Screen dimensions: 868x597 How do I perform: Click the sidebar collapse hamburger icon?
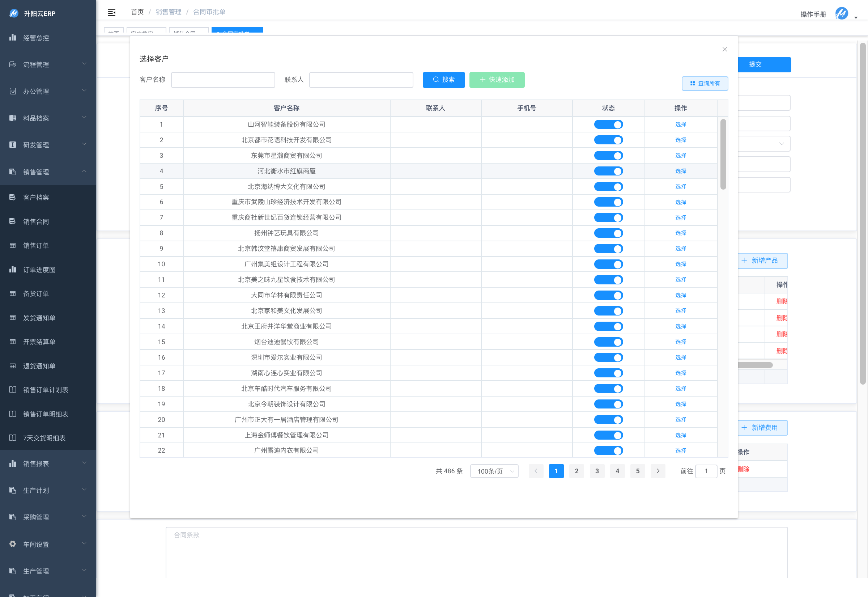tap(111, 13)
